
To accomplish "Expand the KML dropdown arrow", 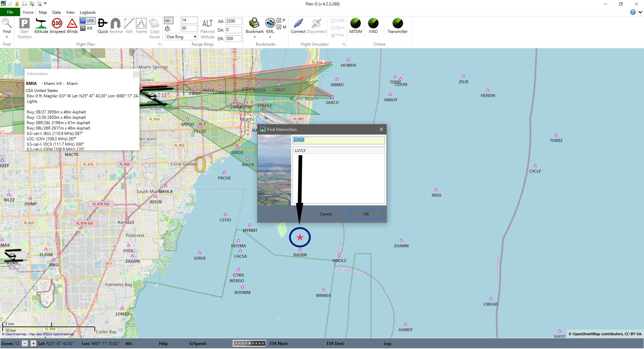I will pyautogui.click(x=270, y=37).
